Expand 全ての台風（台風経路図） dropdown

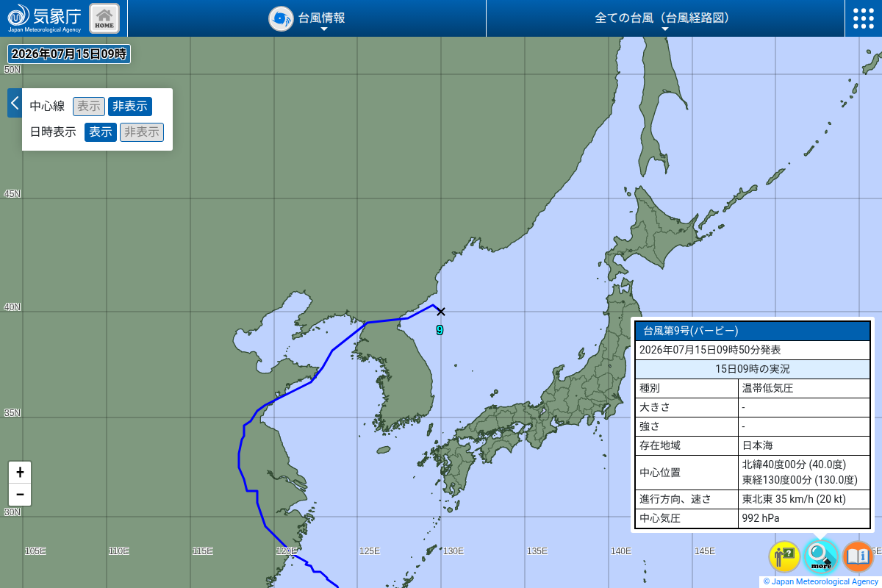[x=664, y=18]
